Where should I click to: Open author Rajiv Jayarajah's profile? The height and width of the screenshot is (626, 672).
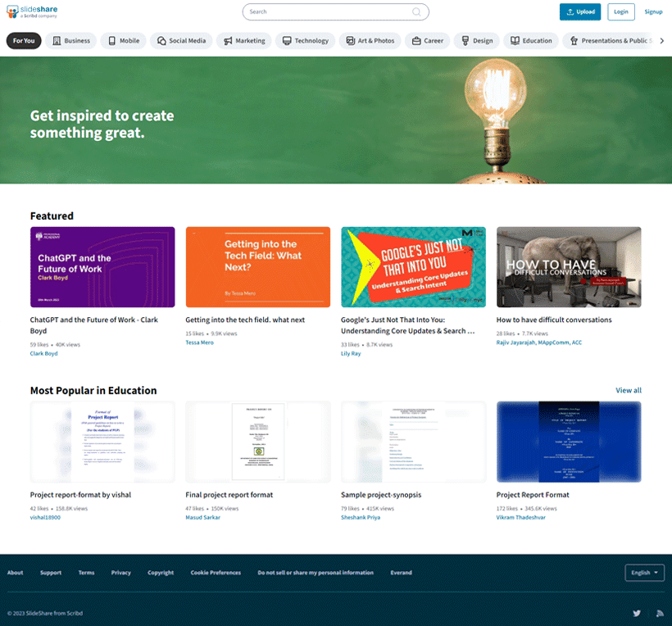pyautogui.click(x=539, y=342)
